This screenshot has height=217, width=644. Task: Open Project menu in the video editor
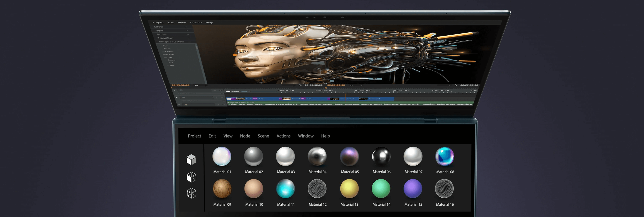click(158, 22)
